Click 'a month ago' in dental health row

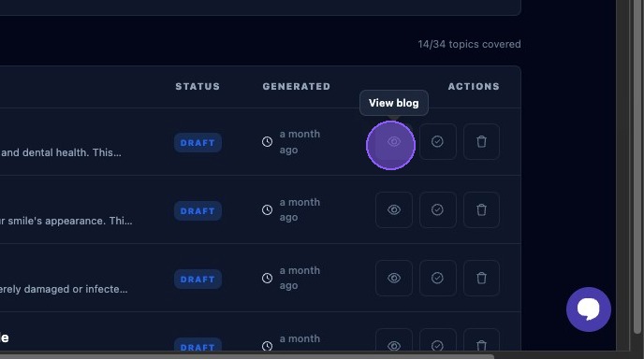(300, 142)
